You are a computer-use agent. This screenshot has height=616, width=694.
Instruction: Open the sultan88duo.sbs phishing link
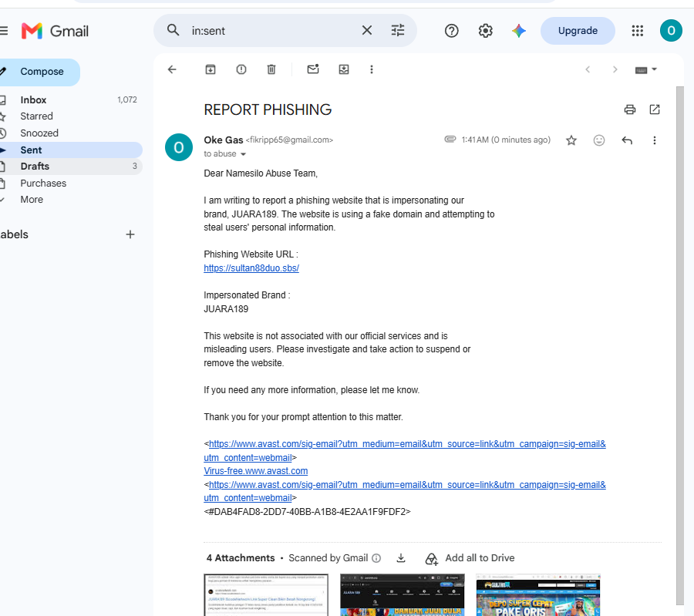point(251,268)
